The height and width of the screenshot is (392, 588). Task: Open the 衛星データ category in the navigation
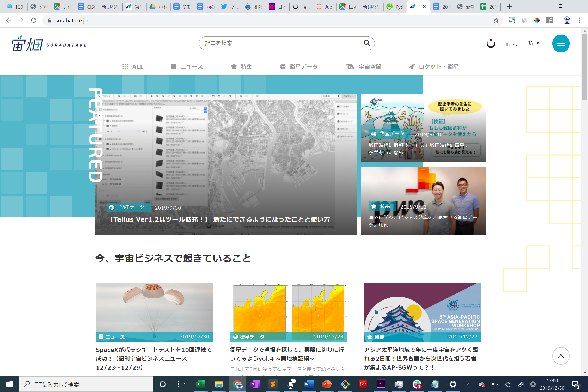click(299, 67)
